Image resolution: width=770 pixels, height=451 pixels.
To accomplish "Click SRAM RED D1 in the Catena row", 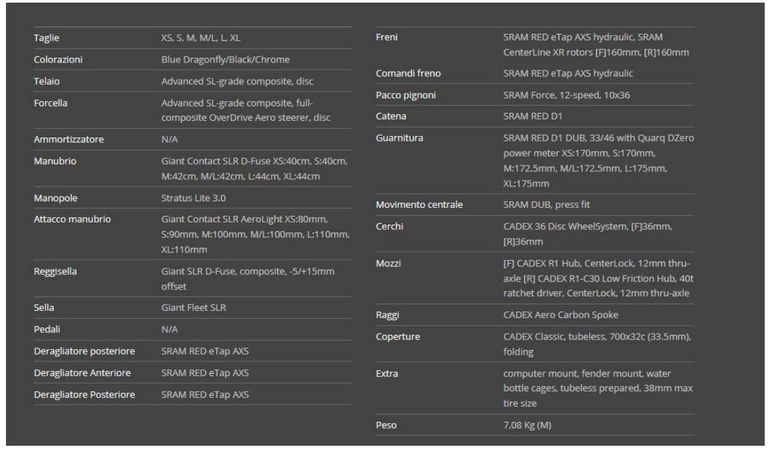I will pos(532,116).
